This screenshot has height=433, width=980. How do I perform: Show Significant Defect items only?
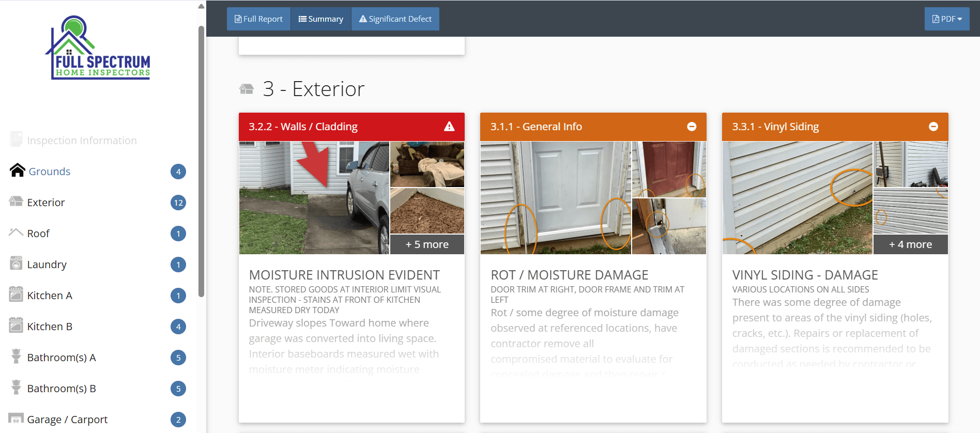pyautogui.click(x=395, y=19)
